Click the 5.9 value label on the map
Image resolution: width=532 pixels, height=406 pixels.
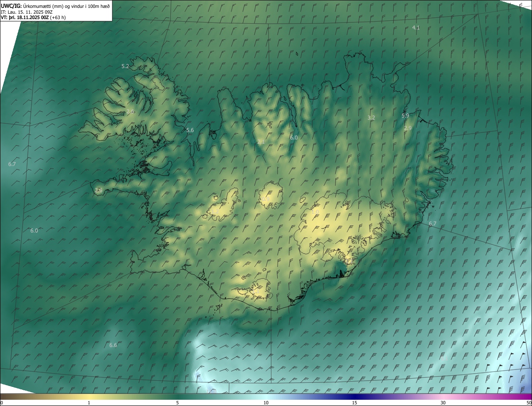tap(405, 115)
